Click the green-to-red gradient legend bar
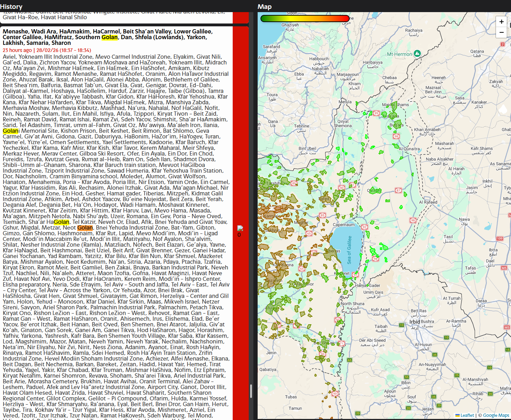Viewport: 511px width, 420px height. [x=305, y=19]
